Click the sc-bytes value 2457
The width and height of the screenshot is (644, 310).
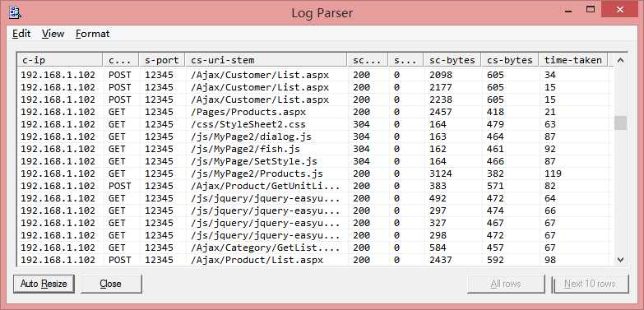pos(441,112)
